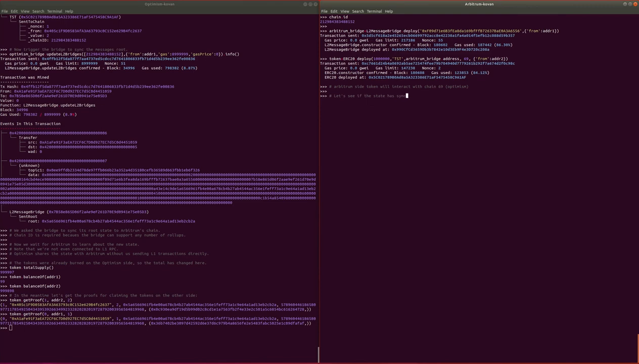Viewport: 639px width, 364px height.
Task: Click "L2MessageBridge.constructor confirmed" line in Arbitrum-kovan
Action: pos(418,45)
